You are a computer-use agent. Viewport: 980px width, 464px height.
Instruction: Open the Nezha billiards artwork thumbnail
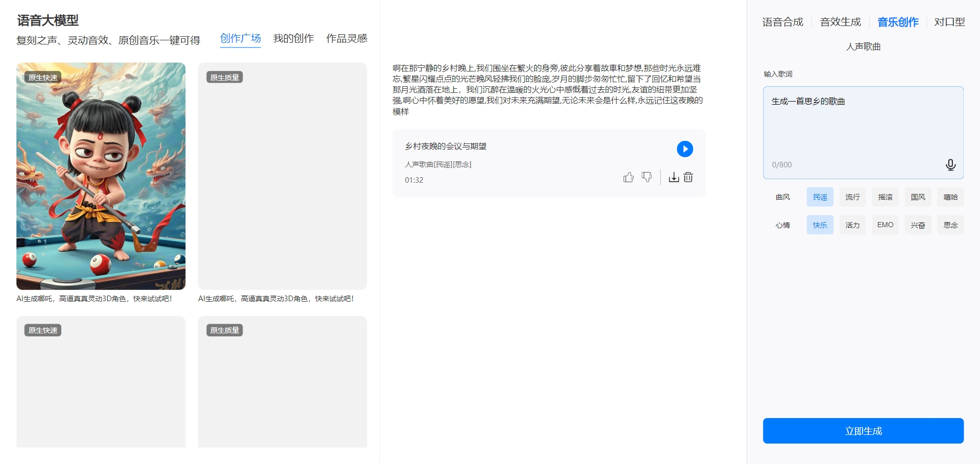(101, 176)
